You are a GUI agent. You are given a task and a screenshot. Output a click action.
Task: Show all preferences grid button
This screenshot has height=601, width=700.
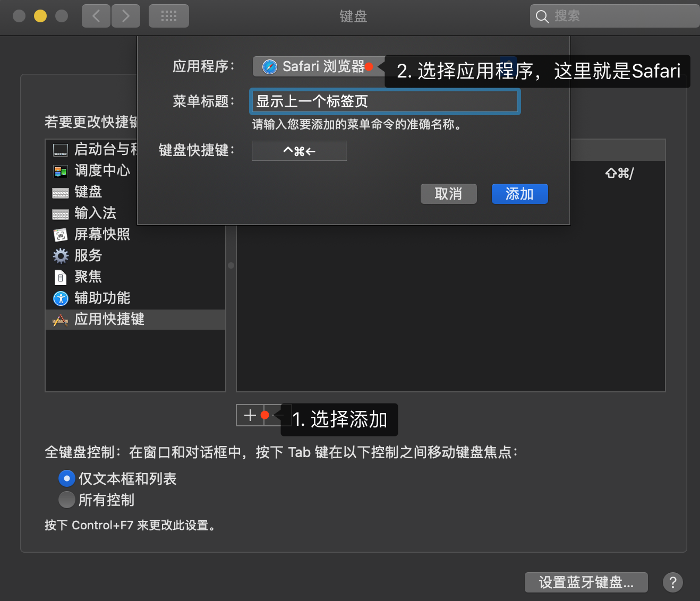click(169, 16)
